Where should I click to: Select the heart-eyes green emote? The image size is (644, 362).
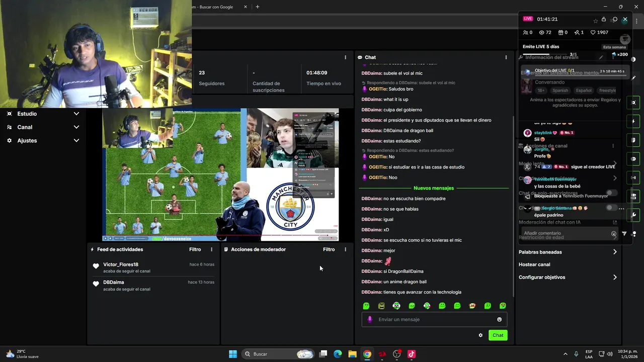point(502,306)
